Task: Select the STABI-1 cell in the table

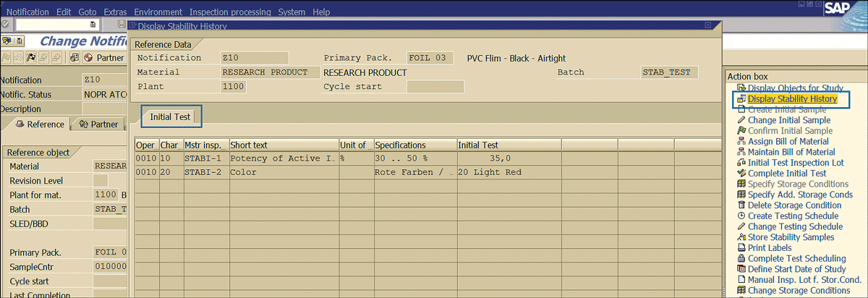Action: pos(206,158)
